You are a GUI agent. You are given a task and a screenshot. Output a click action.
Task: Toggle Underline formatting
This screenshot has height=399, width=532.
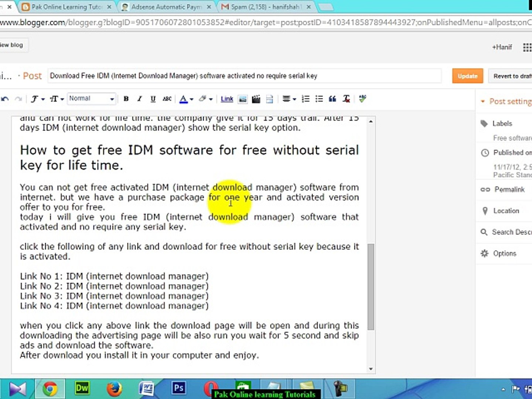point(153,99)
